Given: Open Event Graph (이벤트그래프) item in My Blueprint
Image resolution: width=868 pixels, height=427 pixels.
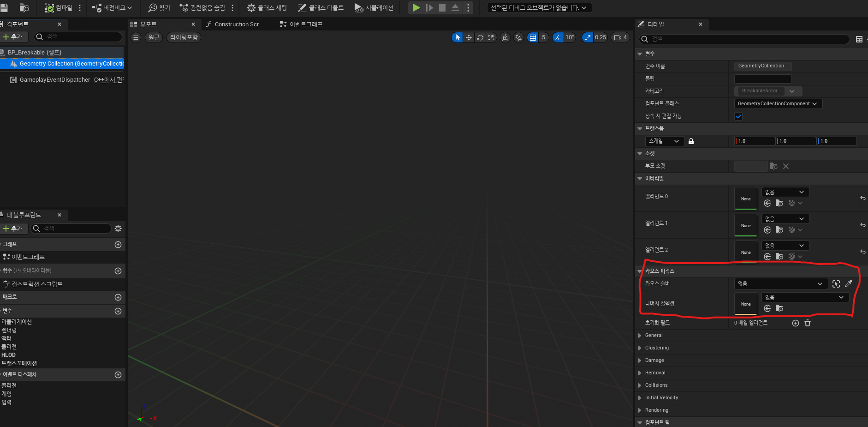Looking at the screenshot, I should coord(28,257).
